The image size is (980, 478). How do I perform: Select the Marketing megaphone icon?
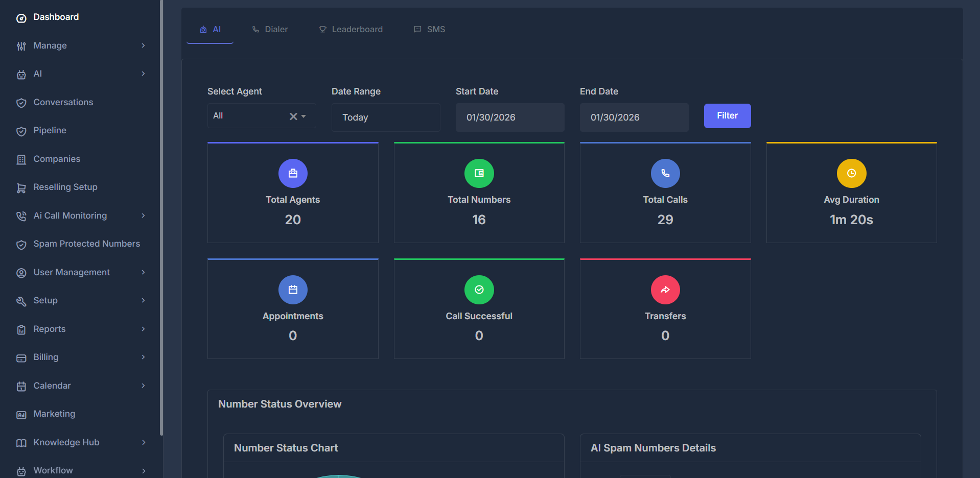click(x=21, y=415)
